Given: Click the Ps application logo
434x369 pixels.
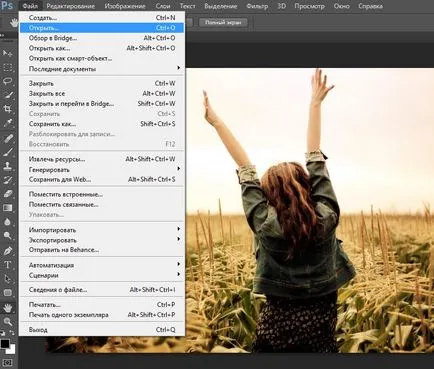Looking at the screenshot, I should 7,6.
